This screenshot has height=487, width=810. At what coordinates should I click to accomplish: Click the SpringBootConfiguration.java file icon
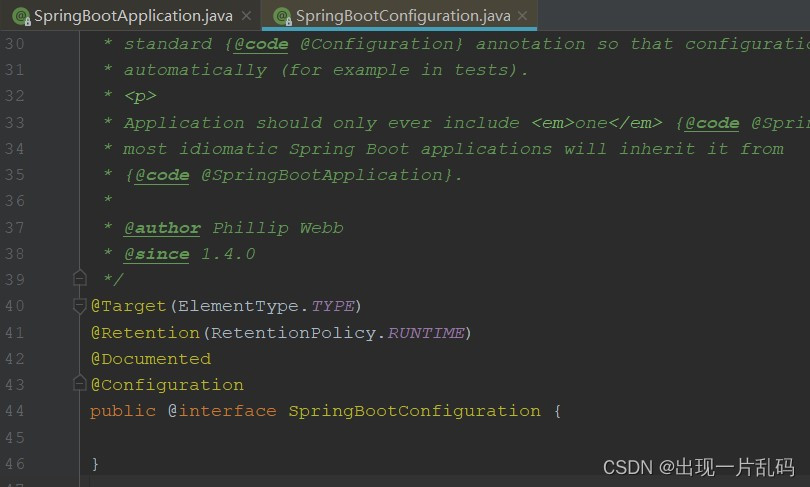coord(283,17)
